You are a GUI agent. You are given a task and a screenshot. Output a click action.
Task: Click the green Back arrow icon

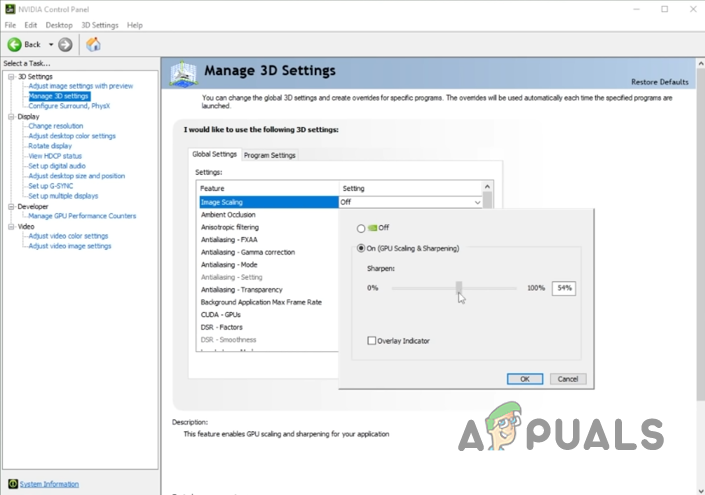pyautogui.click(x=14, y=45)
